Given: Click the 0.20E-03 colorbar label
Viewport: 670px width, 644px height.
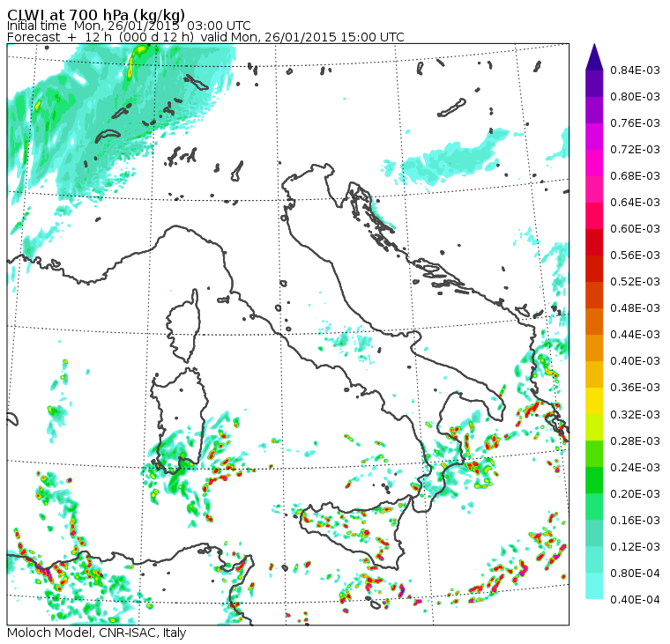Looking at the screenshot, I should 635,494.
